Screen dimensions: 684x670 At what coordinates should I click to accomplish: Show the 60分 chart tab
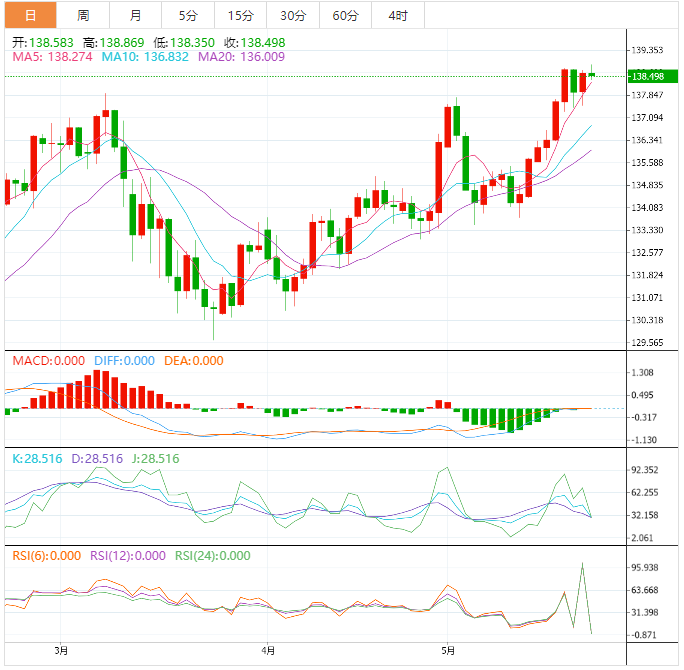[345, 15]
